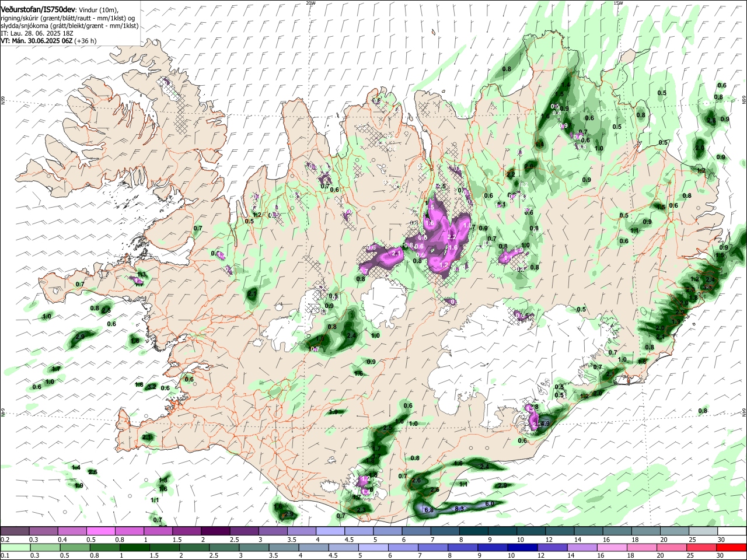Viewport: 747px width, 560px height.
Task: Click the '0.1' label on the legend
Action: 5,556
